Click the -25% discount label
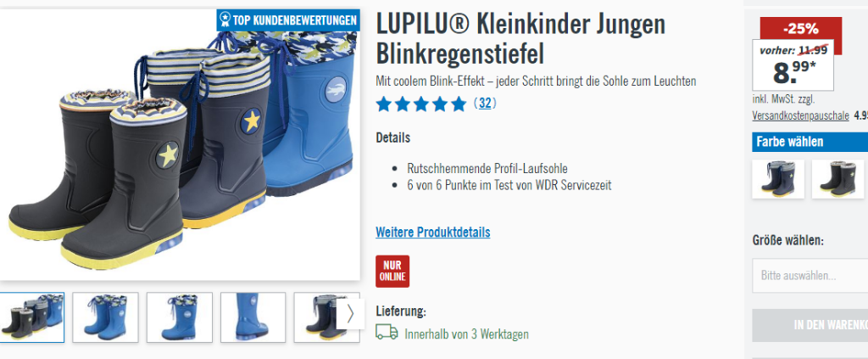Screen dimensions: 868x359 click(x=801, y=29)
